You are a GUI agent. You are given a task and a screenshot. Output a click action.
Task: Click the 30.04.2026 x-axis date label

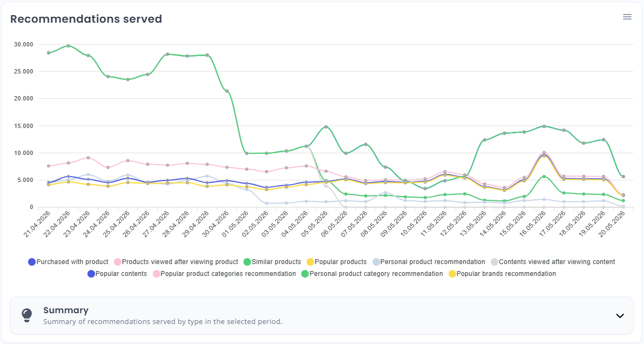click(215, 224)
